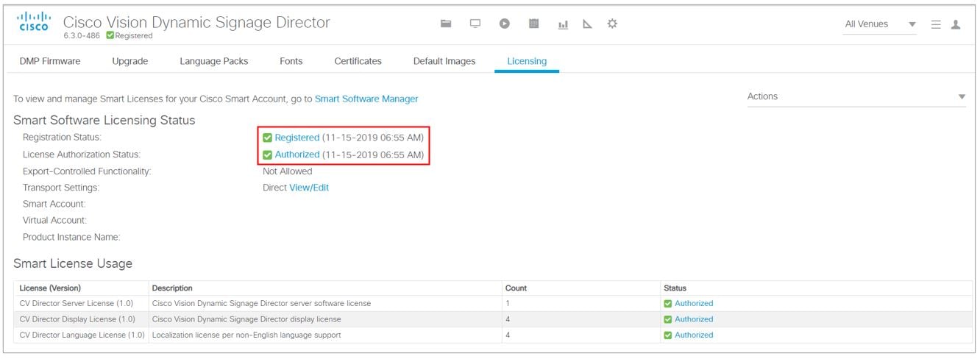Click the Count value 1 in Server row
Viewport: 980px width, 359px height.
pyautogui.click(x=508, y=303)
